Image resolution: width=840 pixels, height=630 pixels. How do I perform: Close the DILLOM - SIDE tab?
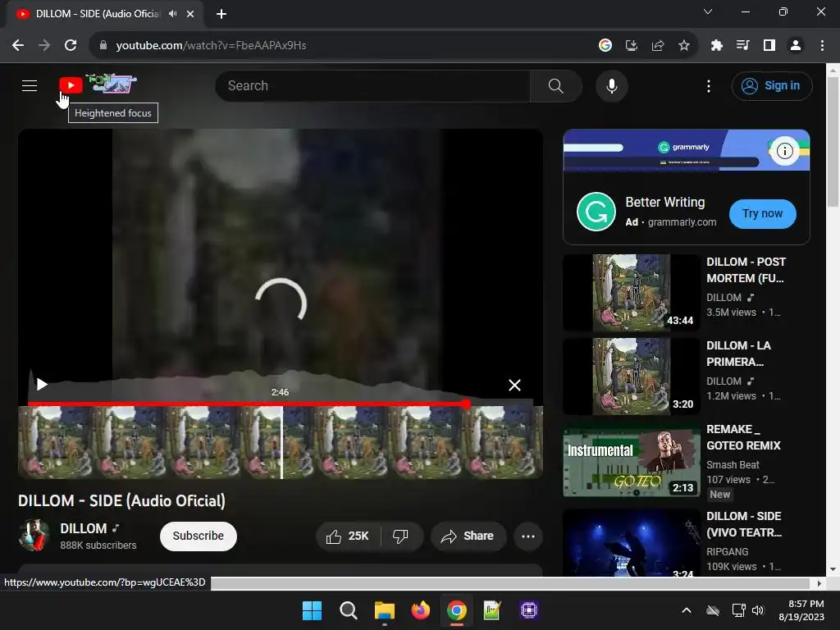(x=190, y=14)
